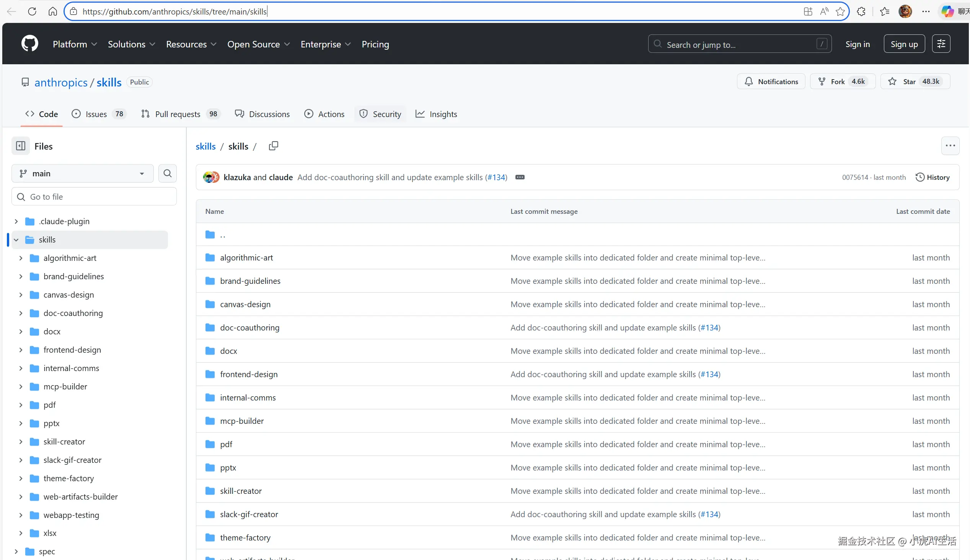Open the Discussions tab
970x560 pixels.
[x=262, y=114]
